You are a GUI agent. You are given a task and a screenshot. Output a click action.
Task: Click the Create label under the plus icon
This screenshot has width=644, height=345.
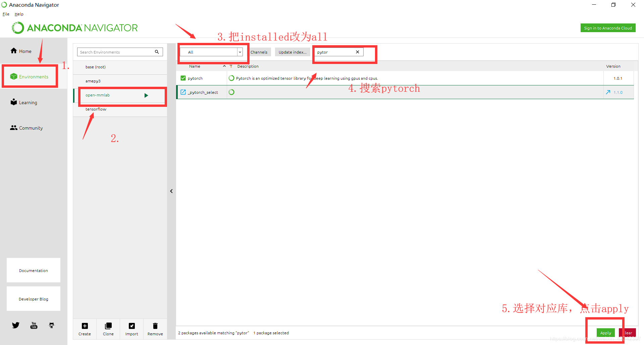pyautogui.click(x=85, y=334)
